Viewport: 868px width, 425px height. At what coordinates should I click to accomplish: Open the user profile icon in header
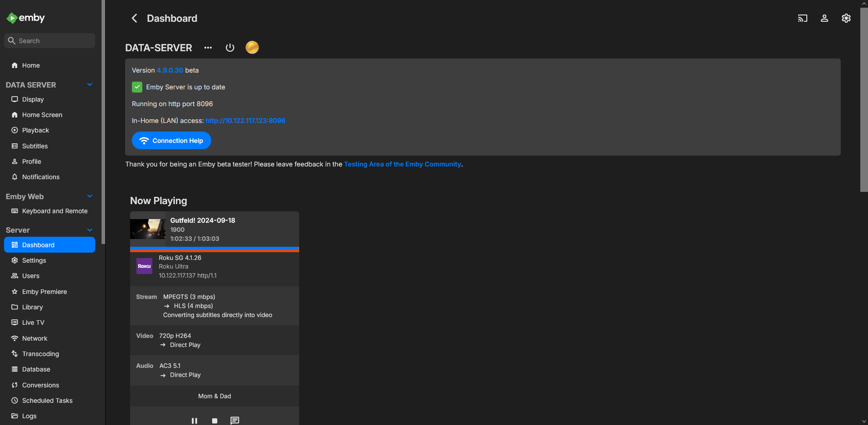pos(824,18)
